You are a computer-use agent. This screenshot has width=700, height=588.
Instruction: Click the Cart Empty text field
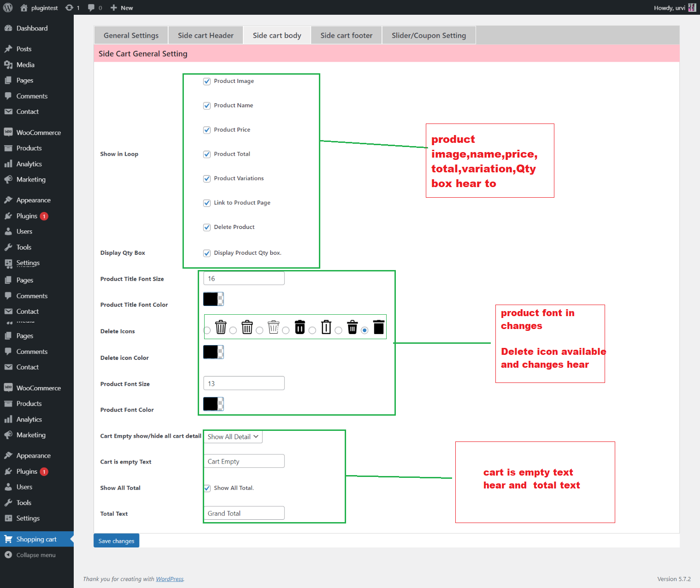click(244, 461)
